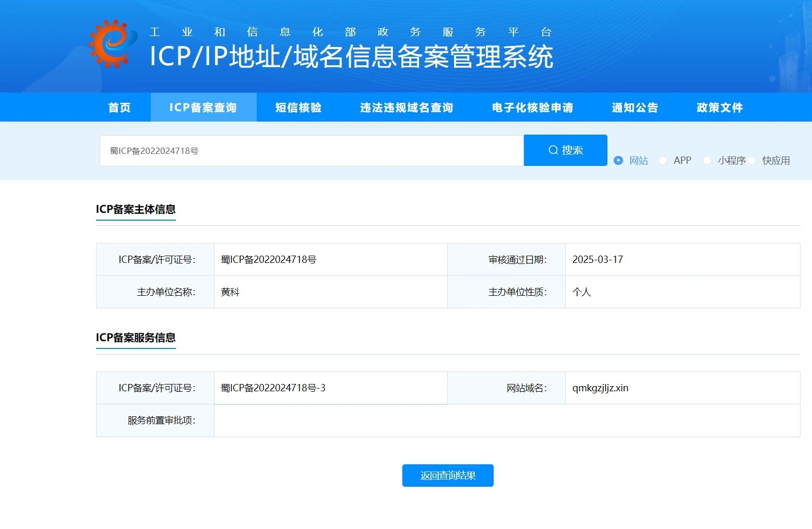Click the 网站域名 label
The image size is (812, 529).
pos(527,388)
